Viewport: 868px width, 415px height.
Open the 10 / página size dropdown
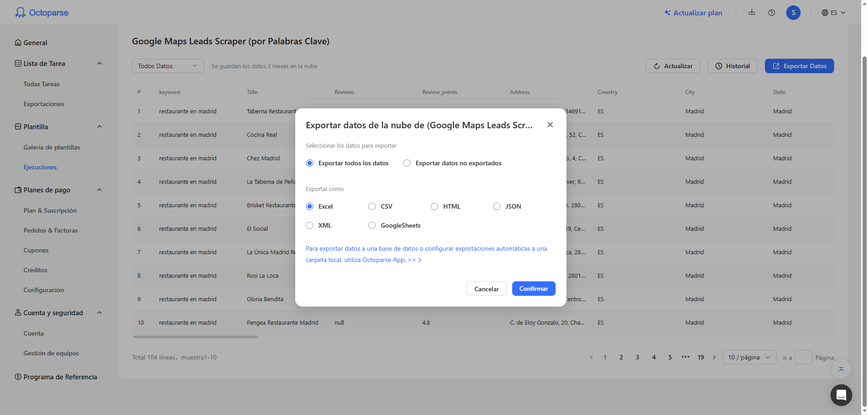pos(749,357)
